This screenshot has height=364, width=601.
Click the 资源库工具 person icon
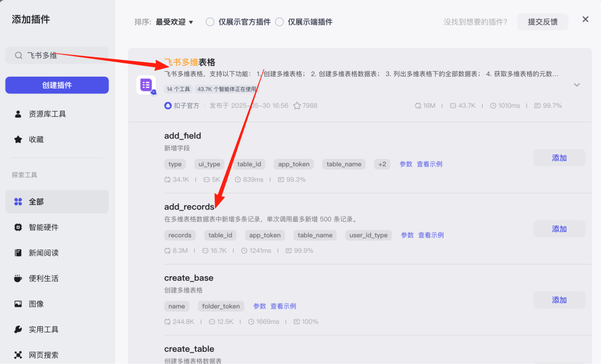[18, 114]
